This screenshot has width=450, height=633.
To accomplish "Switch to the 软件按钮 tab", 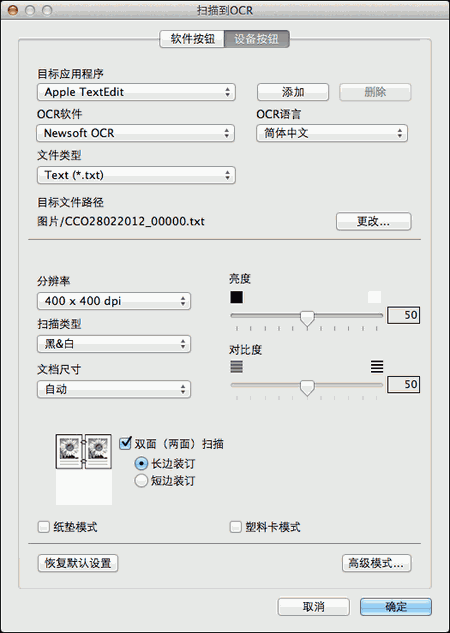I will tap(192, 39).
